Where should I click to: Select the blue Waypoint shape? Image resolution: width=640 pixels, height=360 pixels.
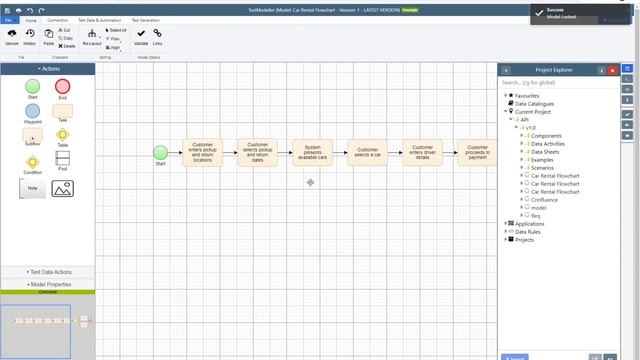[x=33, y=111]
